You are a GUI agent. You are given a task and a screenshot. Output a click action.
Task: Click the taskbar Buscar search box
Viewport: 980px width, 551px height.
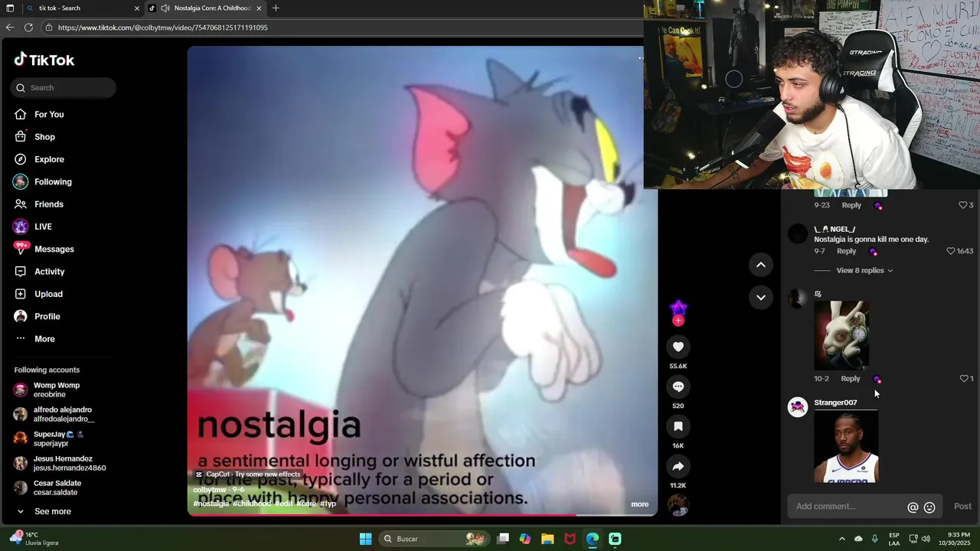pyautogui.click(x=434, y=539)
